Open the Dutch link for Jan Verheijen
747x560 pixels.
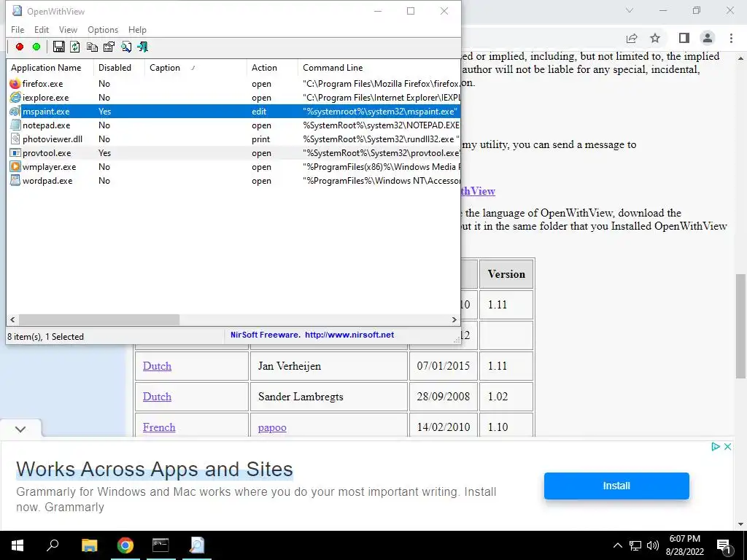coord(158,366)
